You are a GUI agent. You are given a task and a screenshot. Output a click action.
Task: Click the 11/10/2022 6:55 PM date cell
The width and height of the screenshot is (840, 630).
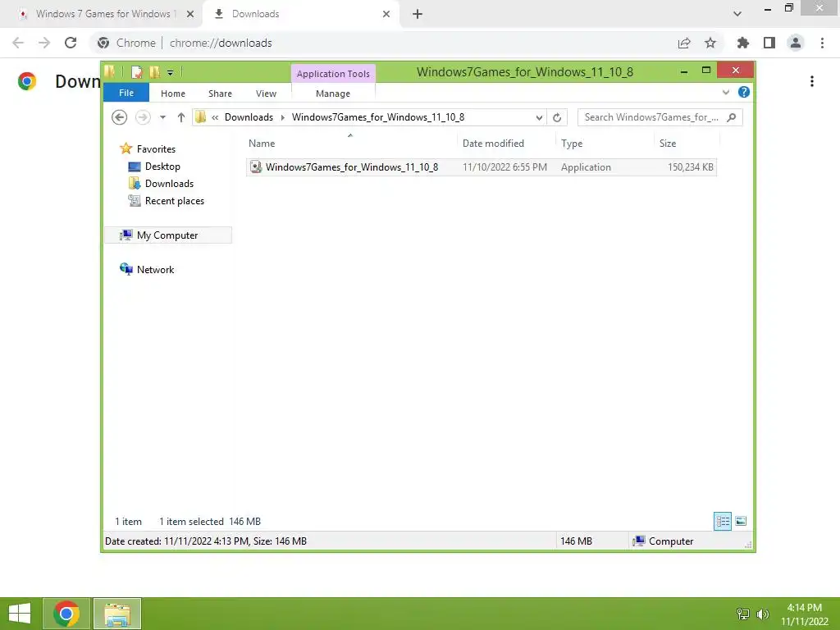tap(504, 167)
